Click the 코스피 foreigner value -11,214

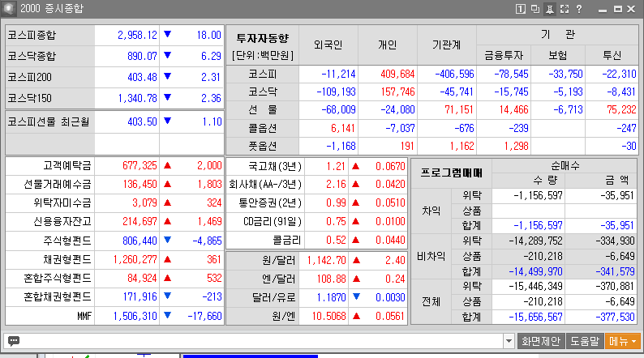click(x=338, y=75)
